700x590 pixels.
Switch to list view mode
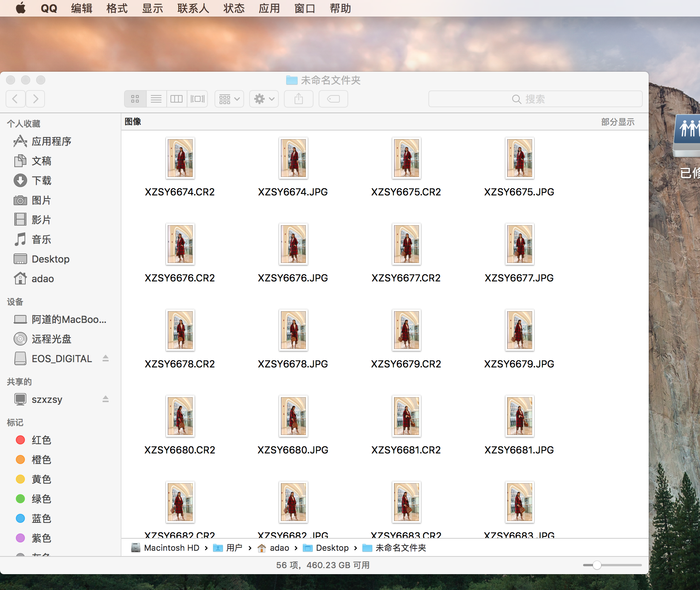(x=156, y=99)
